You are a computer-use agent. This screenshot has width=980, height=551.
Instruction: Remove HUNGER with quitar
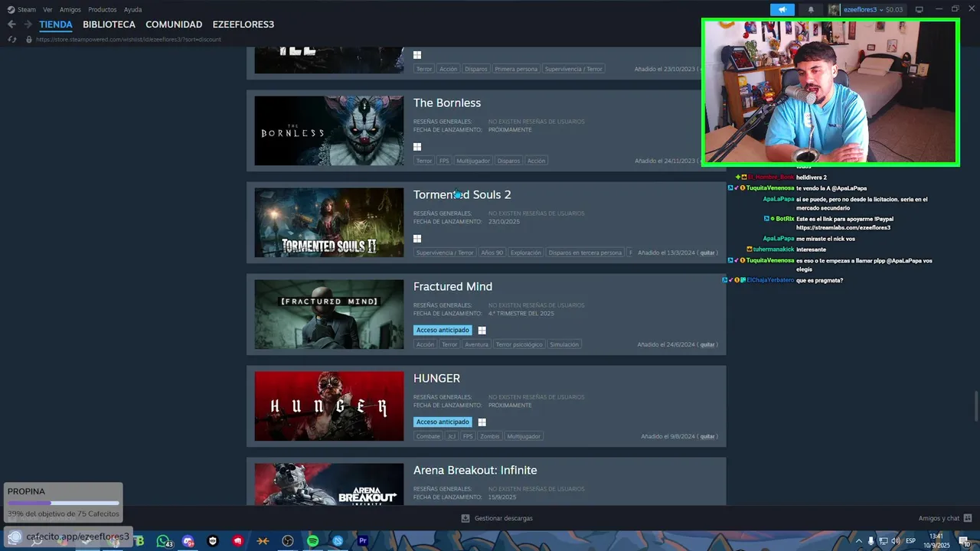pyautogui.click(x=707, y=436)
